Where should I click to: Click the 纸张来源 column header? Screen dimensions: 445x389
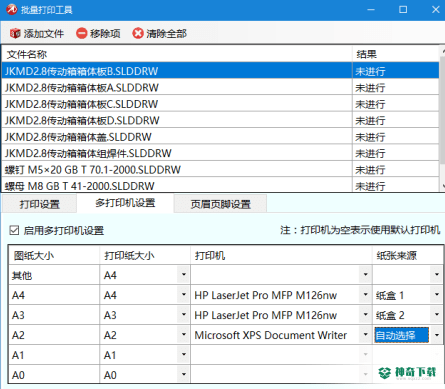(x=407, y=256)
